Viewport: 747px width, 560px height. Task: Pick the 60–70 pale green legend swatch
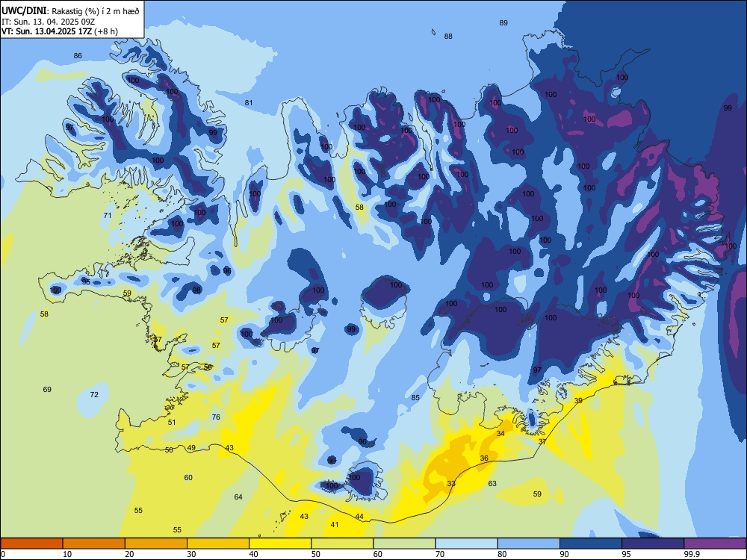(404, 544)
